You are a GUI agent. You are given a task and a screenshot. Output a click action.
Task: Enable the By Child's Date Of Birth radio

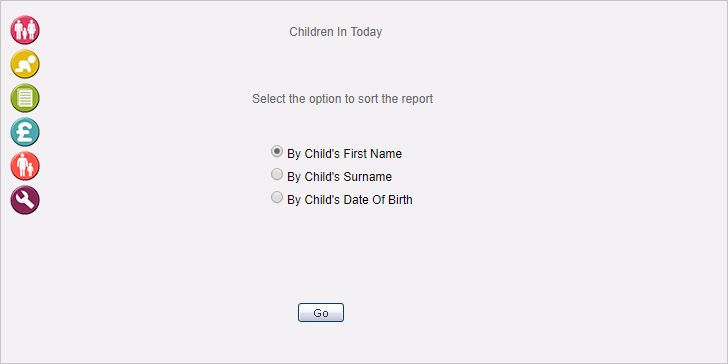click(277, 197)
